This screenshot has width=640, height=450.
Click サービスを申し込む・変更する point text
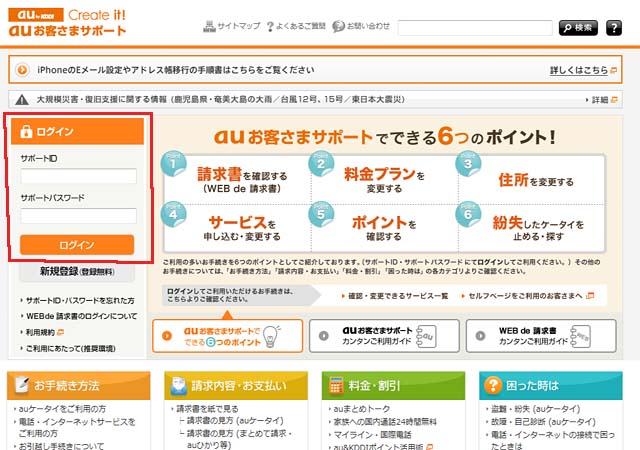pos(242,228)
